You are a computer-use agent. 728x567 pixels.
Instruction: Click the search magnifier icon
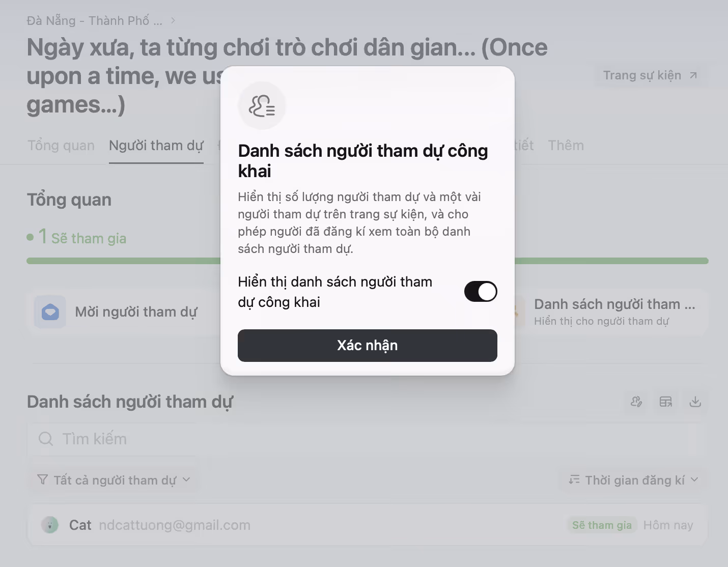[x=46, y=439]
